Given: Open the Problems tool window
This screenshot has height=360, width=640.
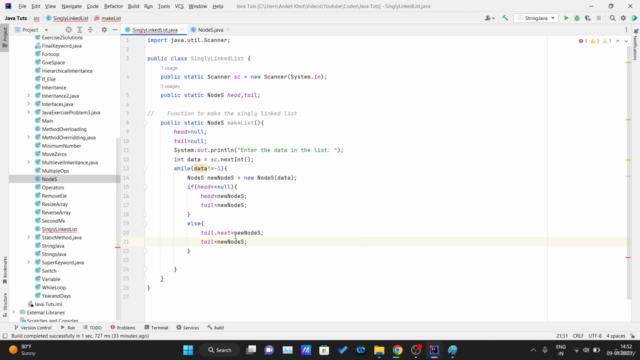Looking at the screenshot, I should [123, 328].
